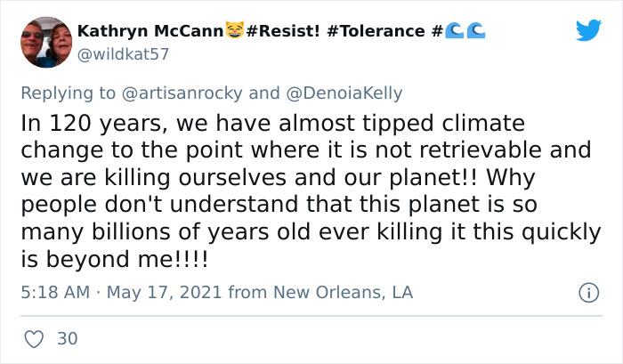Click the #Resist! text in the name
The height and width of the screenshot is (364, 623).
point(284,31)
